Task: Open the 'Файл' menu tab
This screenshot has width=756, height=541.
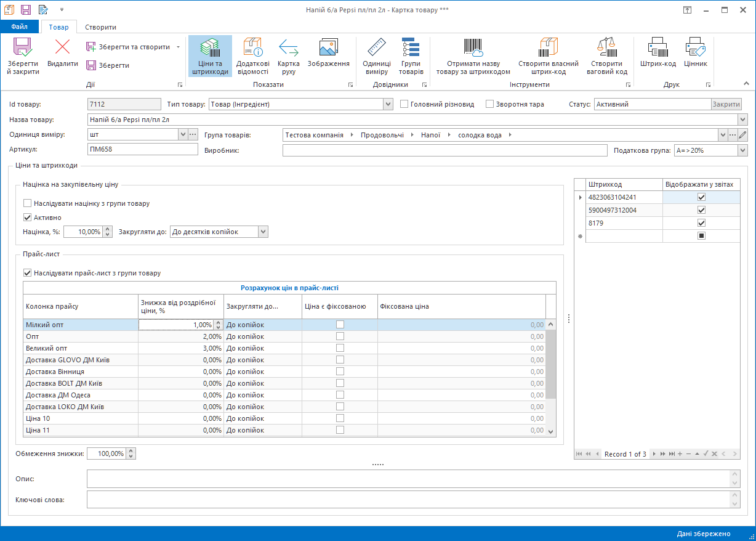Action: coord(19,27)
